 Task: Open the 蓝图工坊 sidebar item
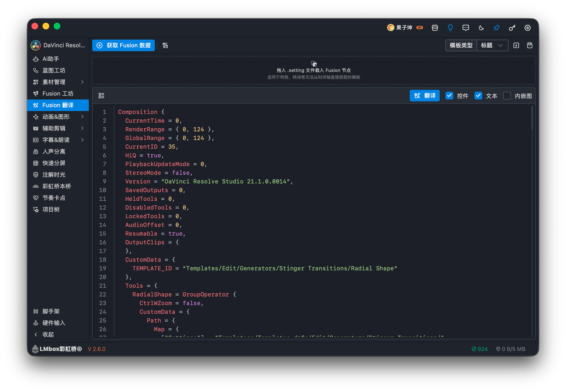[x=58, y=70]
